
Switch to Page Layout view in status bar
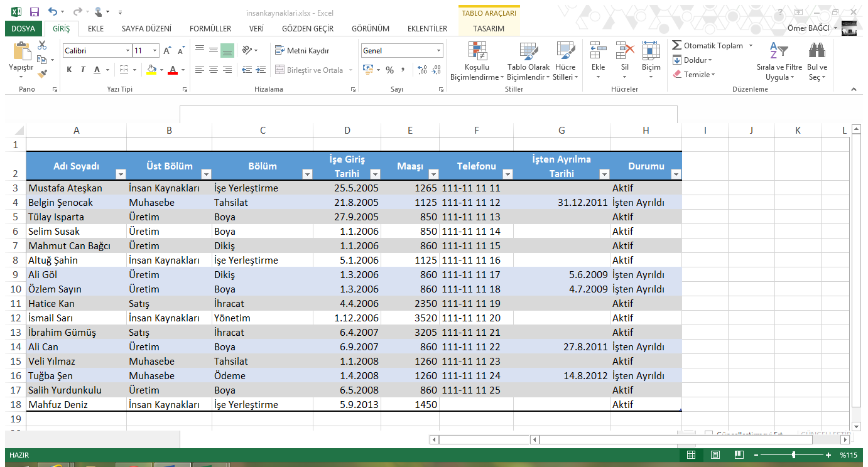pyautogui.click(x=715, y=455)
